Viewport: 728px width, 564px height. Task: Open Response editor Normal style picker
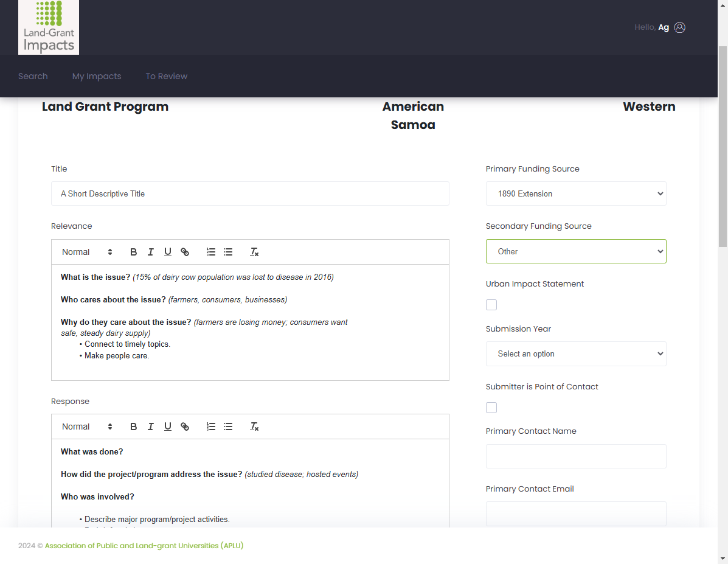pyautogui.click(x=87, y=426)
